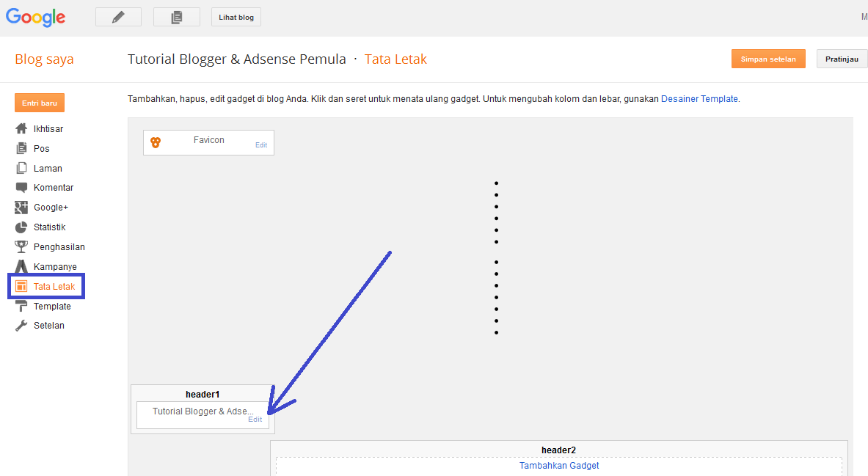Click Tambahkan Gadget in header2
Image resolution: width=868 pixels, height=476 pixels.
coord(559,466)
